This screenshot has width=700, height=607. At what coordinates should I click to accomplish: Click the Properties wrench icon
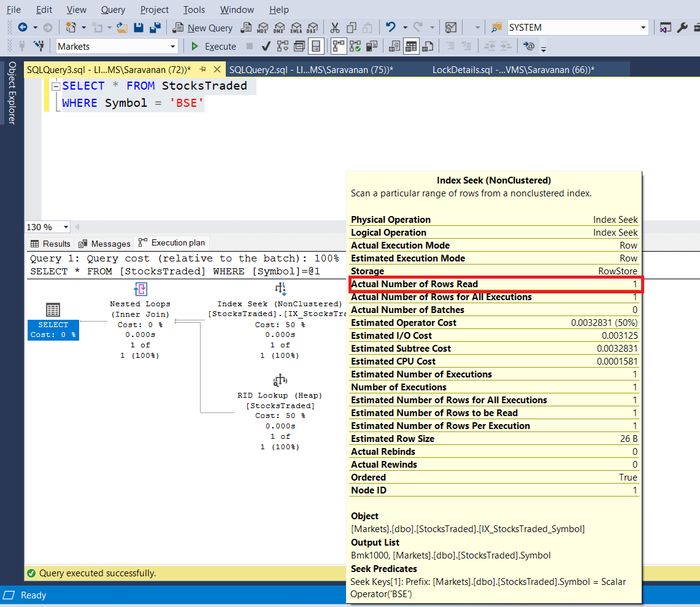point(682,28)
